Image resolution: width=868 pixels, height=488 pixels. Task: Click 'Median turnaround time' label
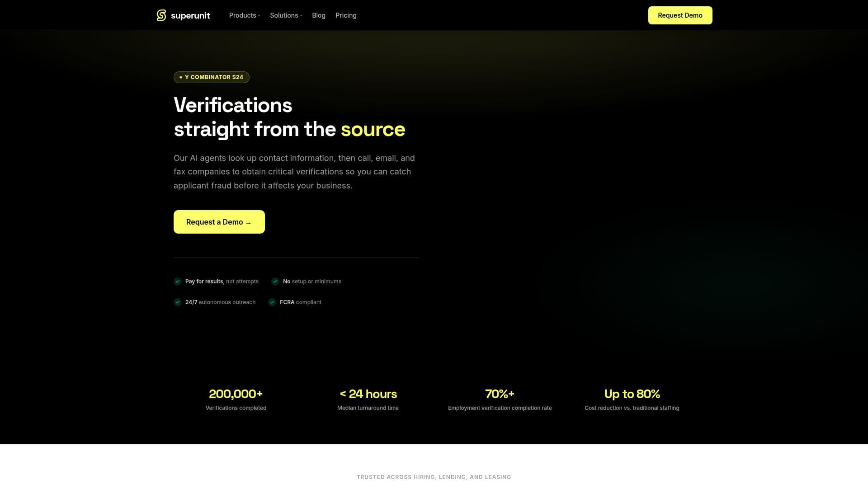click(368, 408)
